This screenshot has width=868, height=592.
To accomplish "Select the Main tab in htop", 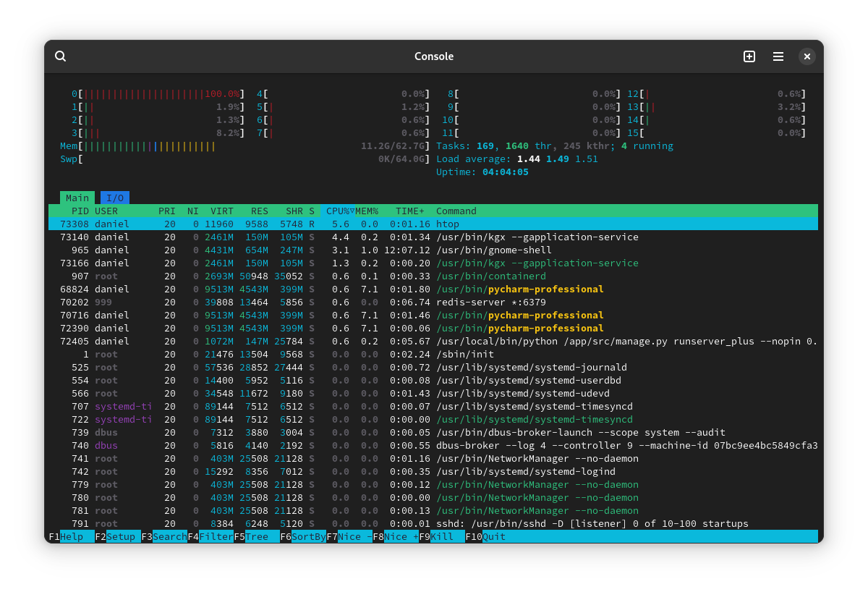I will (77, 198).
